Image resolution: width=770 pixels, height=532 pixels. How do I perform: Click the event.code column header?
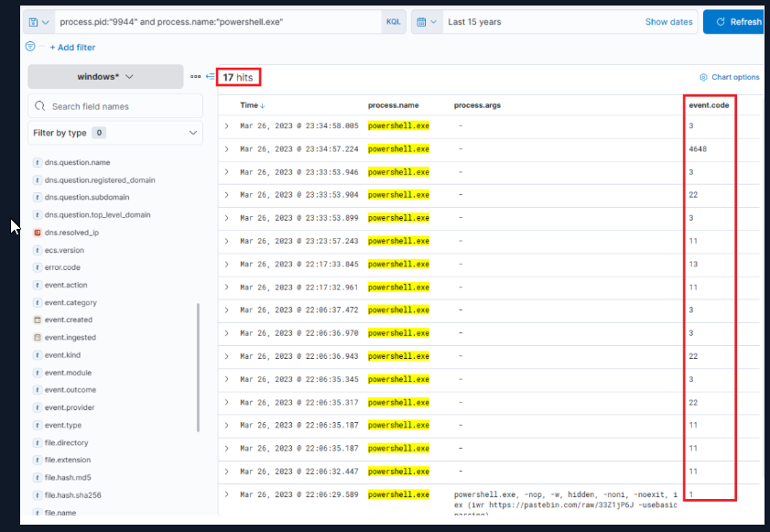click(x=709, y=105)
